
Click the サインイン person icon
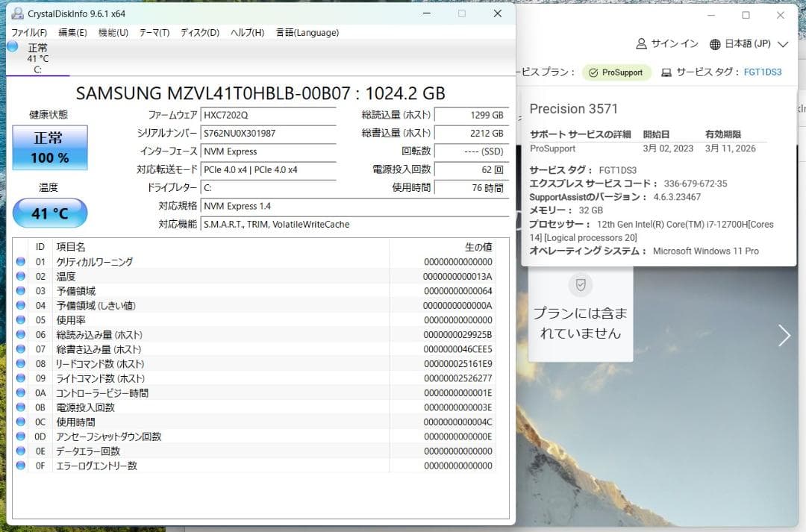[x=639, y=44]
